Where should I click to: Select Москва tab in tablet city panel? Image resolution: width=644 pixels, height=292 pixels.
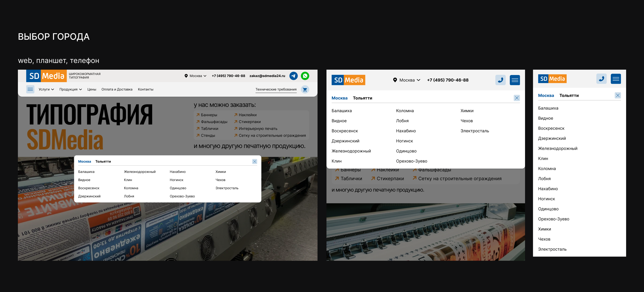pos(339,98)
